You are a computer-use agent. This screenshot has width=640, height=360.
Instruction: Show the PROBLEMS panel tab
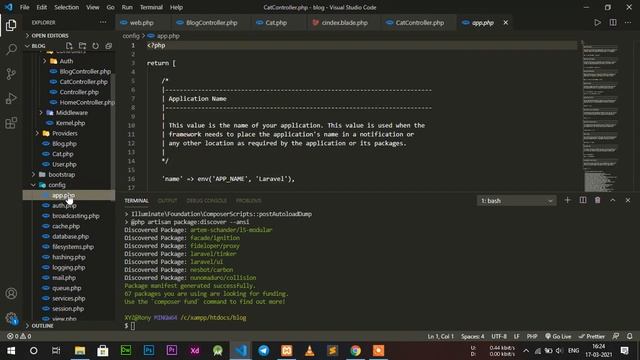tap(249, 201)
